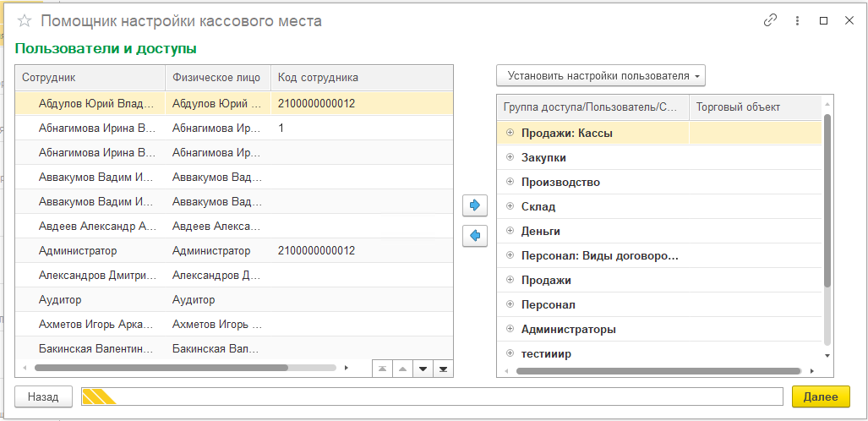Add window to favorites with star icon
This screenshot has width=868, height=421.
(x=24, y=21)
